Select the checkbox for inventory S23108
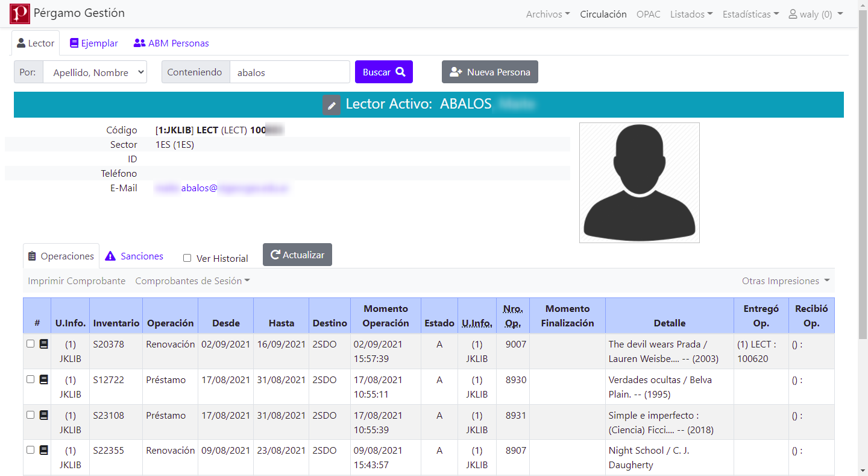Screen dimensions: 868x476 point(31,415)
